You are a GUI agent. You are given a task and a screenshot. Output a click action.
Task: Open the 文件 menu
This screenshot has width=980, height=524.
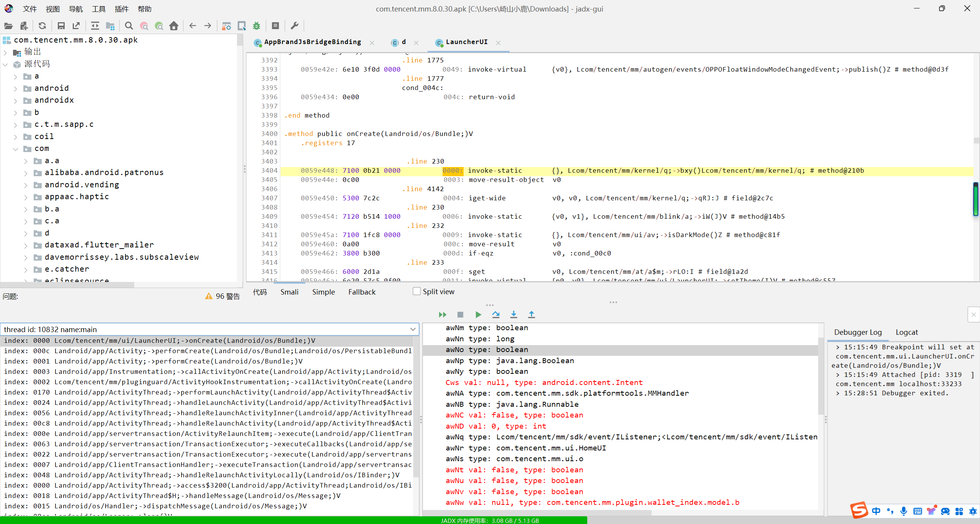[x=29, y=9]
